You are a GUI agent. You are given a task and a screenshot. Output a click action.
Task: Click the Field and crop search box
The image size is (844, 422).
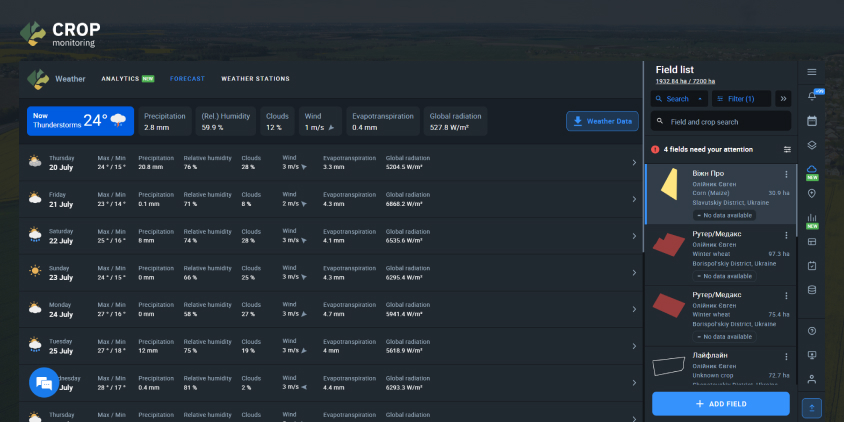point(720,121)
